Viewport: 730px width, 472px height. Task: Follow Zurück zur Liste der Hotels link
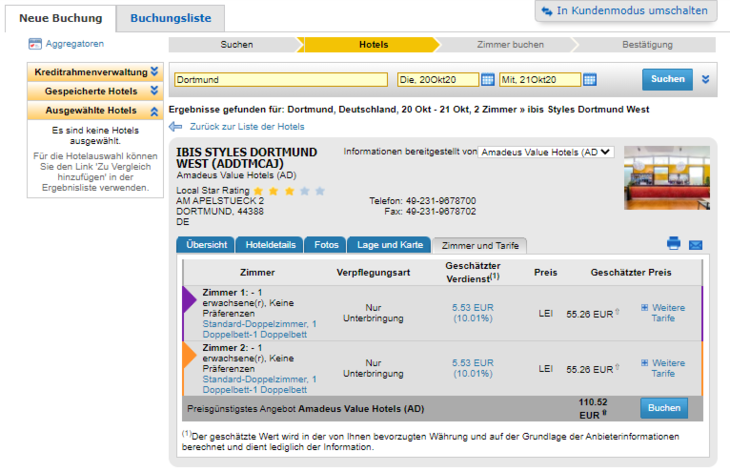(247, 127)
